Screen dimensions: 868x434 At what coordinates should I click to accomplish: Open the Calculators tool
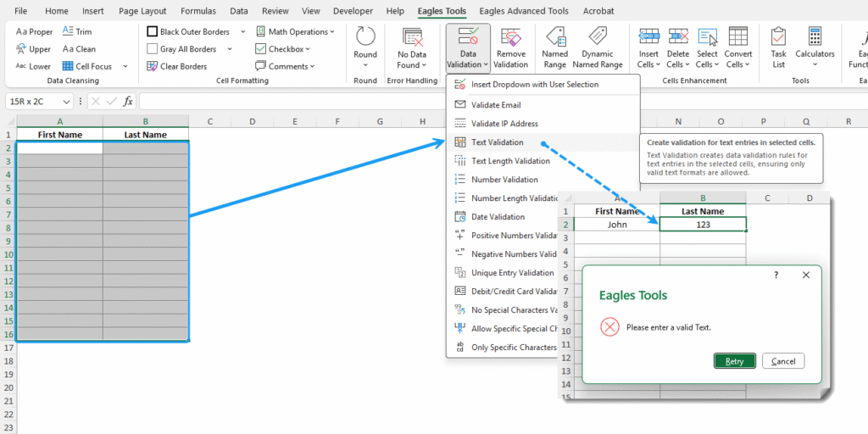(x=815, y=48)
